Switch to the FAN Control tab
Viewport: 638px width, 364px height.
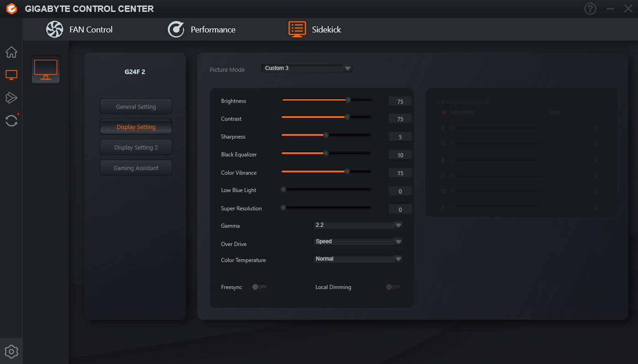(79, 30)
